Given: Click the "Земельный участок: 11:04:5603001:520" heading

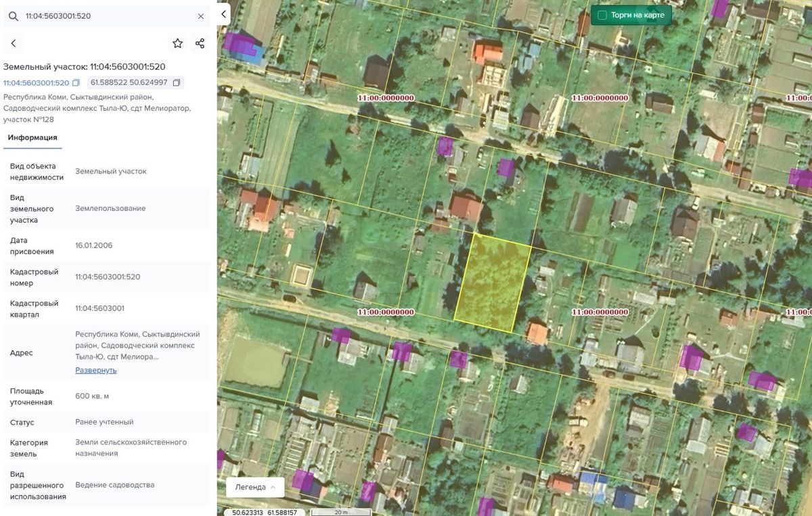Looking at the screenshot, I should click(85, 66).
